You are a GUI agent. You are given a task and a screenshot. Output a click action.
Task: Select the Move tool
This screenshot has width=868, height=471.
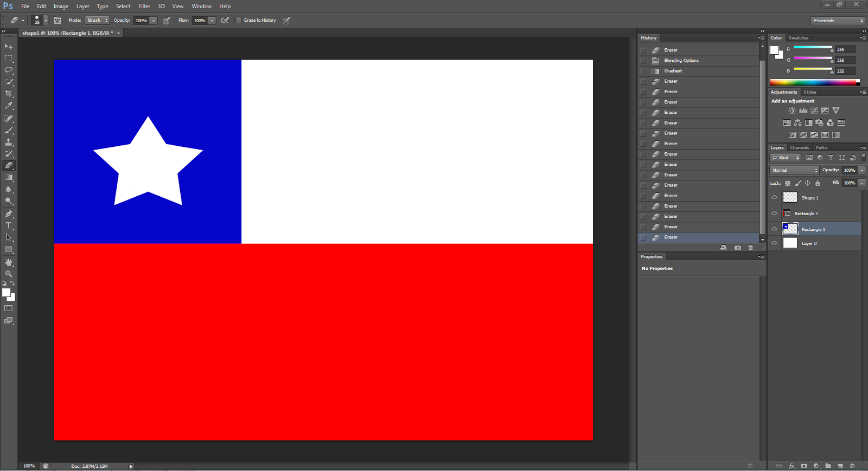click(9, 46)
